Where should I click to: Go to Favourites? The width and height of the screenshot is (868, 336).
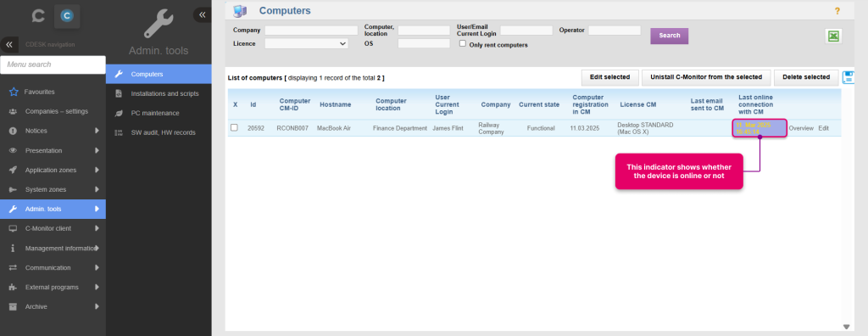click(x=39, y=92)
